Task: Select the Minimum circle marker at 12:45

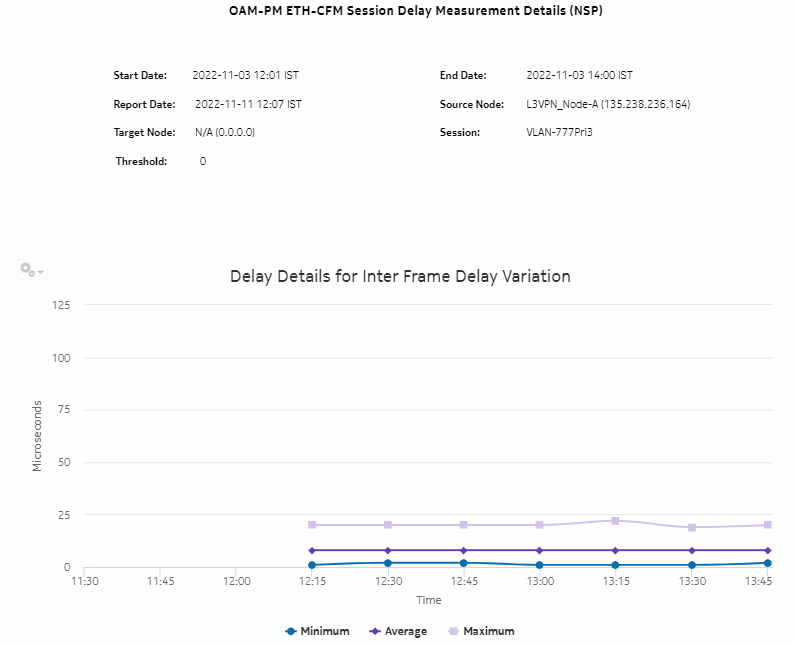Action: 463,563
